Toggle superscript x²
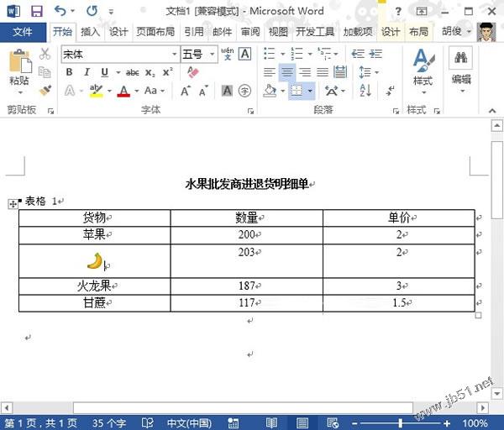504x430 pixels. 167,72
